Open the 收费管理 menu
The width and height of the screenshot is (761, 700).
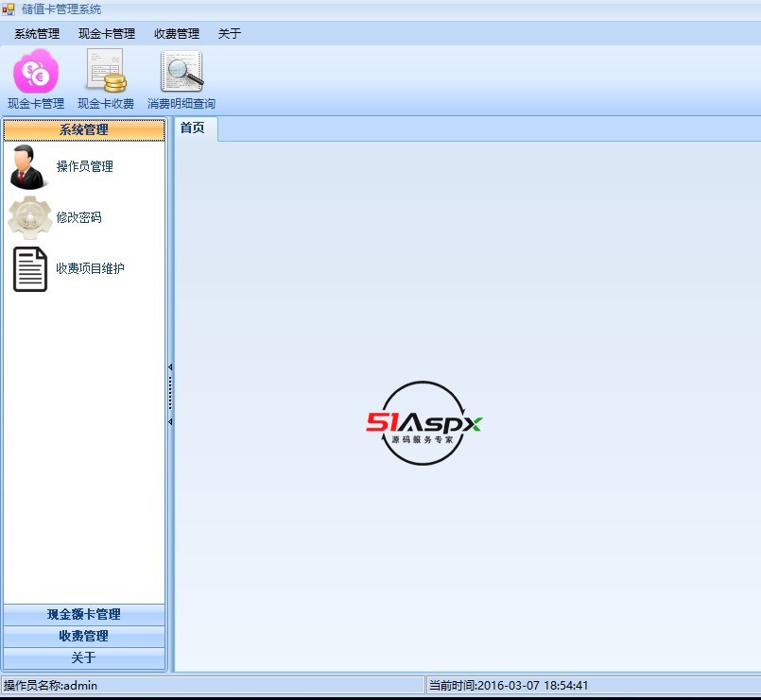[x=177, y=33]
